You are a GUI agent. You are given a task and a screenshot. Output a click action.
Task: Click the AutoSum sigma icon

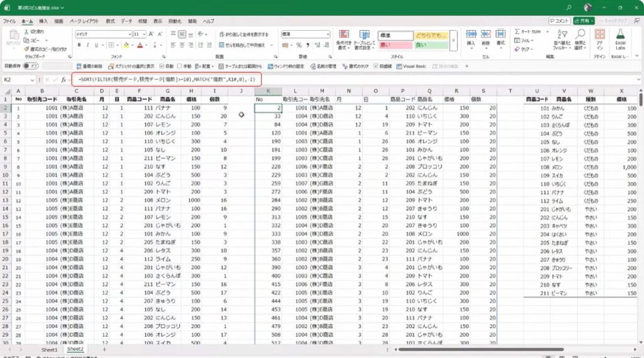517,31
